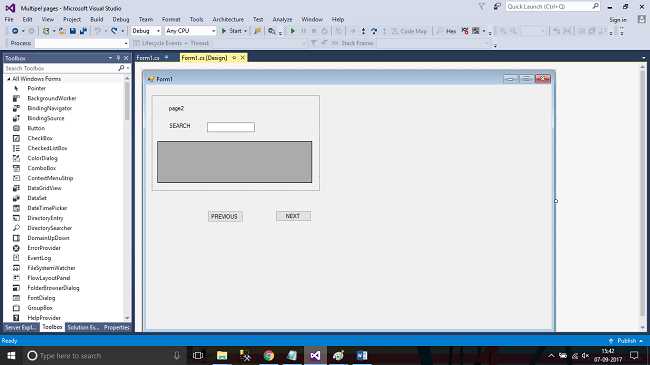Viewport: 650px width, 365px height.
Task: Switch to the Solution Explorer bottom tab
Action: (x=83, y=328)
